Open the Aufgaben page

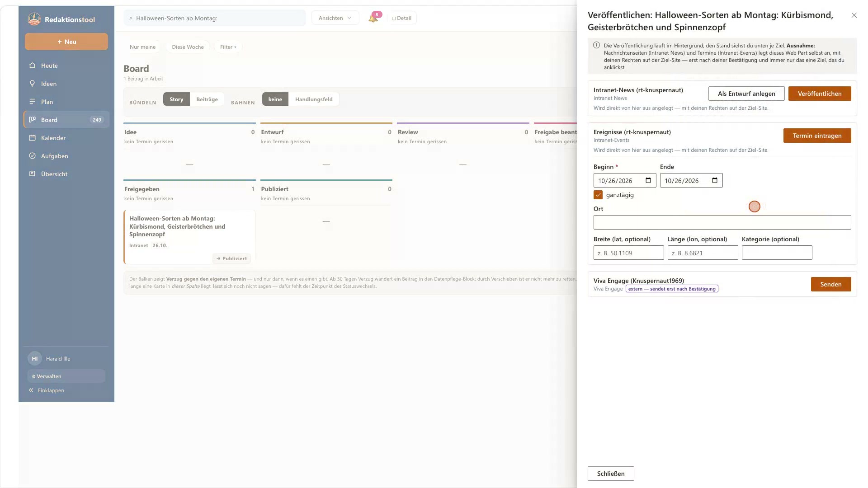(x=66, y=156)
